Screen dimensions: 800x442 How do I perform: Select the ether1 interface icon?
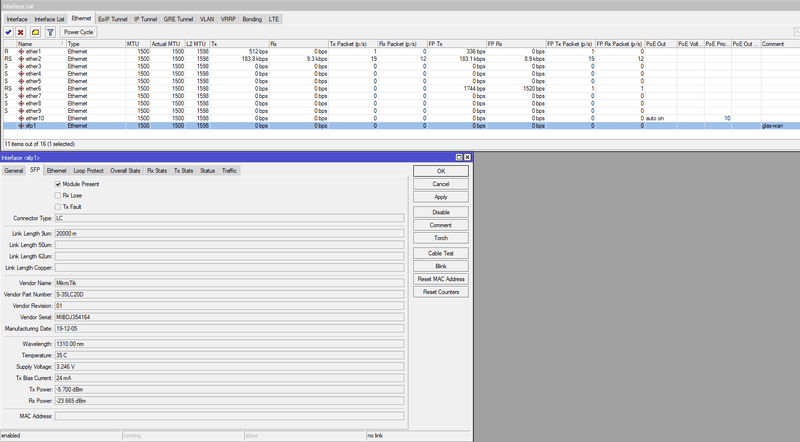(x=21, y=52)
